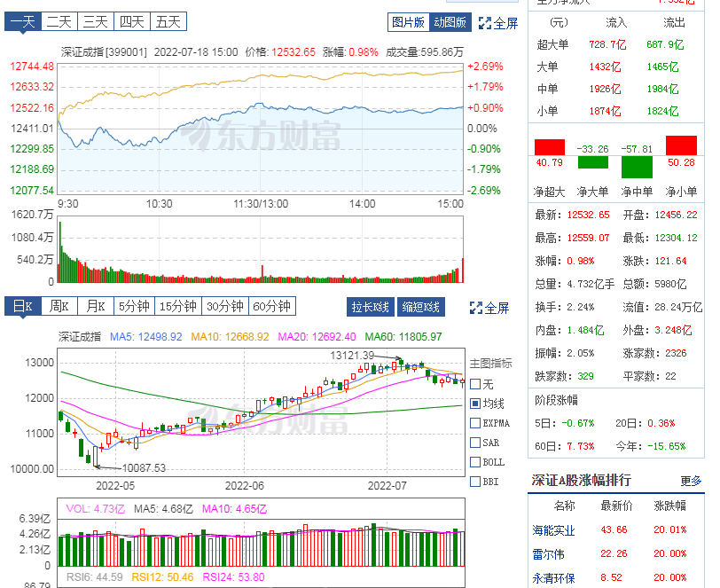Select the 动图版 animated version

click(450, 22)
